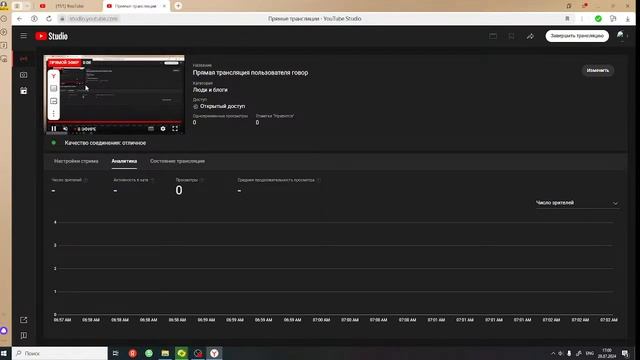The height and width of the screenshot is (360, 640).
Task: Open the account avatar menu
Action: pos(621,36)
